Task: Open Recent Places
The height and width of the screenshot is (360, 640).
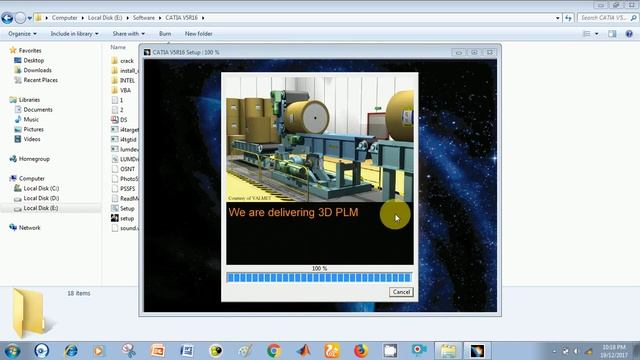Action: pyautogui.click(x=40, y=80)
